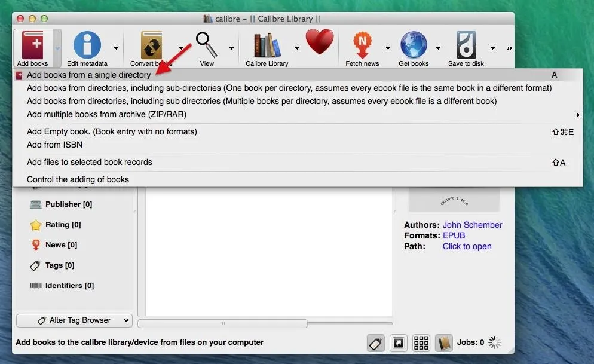Click the Get books globe icon
The height and width of the screenshot is (364, 594).
(414, 45)
